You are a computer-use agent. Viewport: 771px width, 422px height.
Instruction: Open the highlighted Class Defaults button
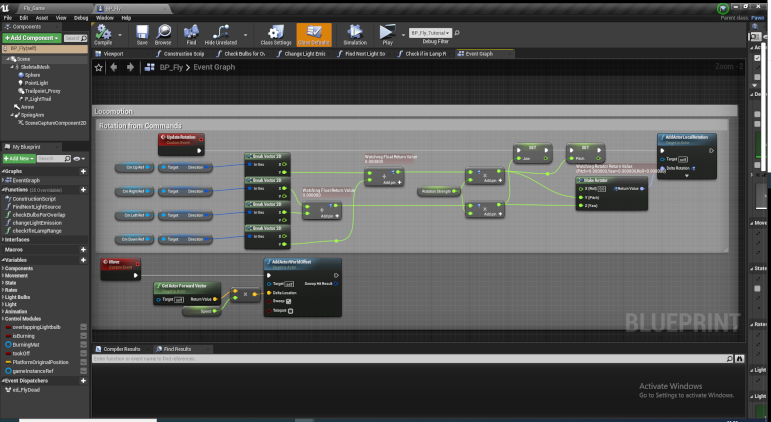314,34
